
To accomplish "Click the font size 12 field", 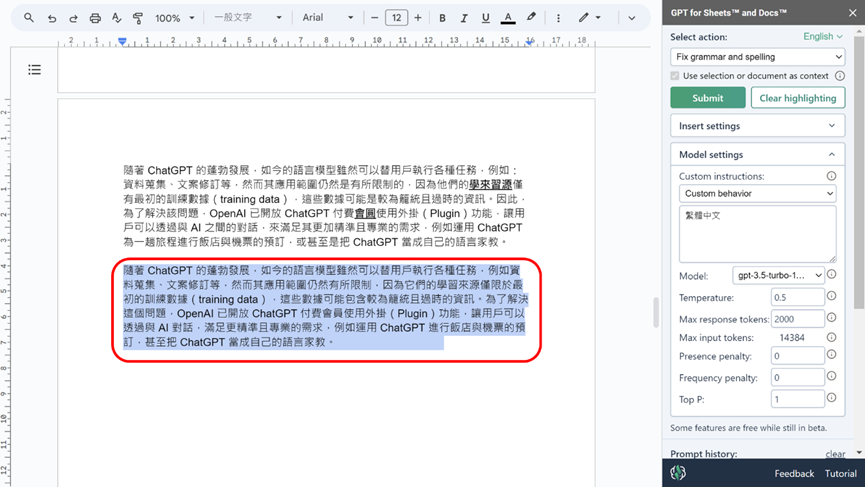I will pyautogui.click(x=396, y=18).
